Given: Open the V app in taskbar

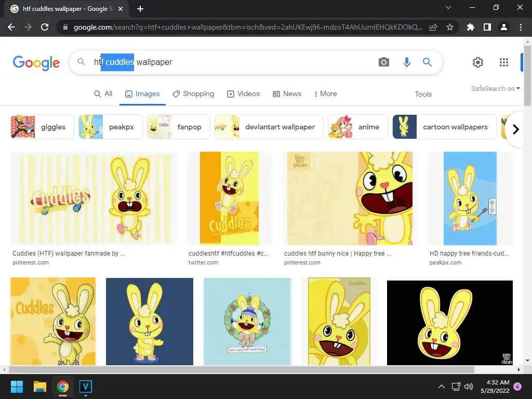Looking at the screenshot, I should [x=86, y=387].
